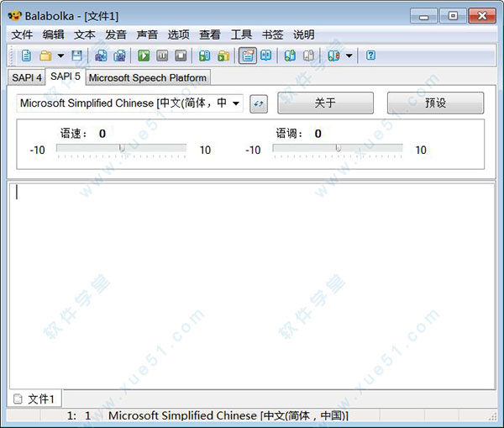The width and height of the screenshot is (504, 428).
Task: Click the bookmarks book icon
Action: pyautogui.click(x=333, y=55)
